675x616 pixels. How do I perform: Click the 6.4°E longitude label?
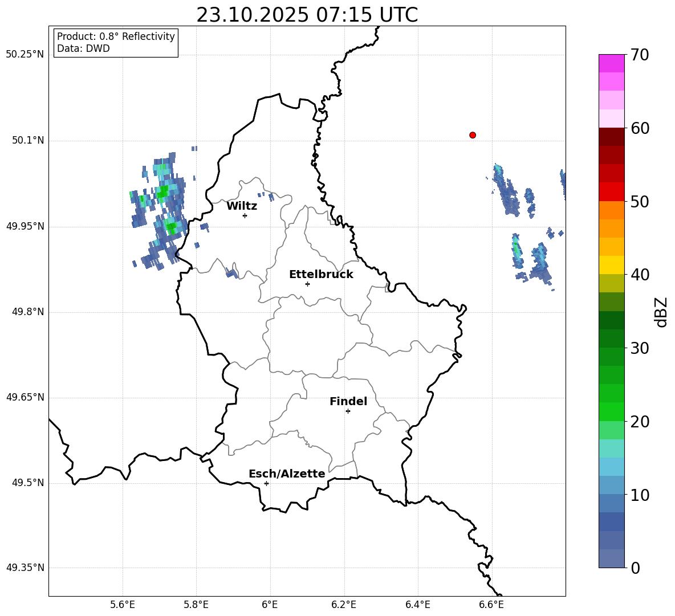click(x=417, y=605)
